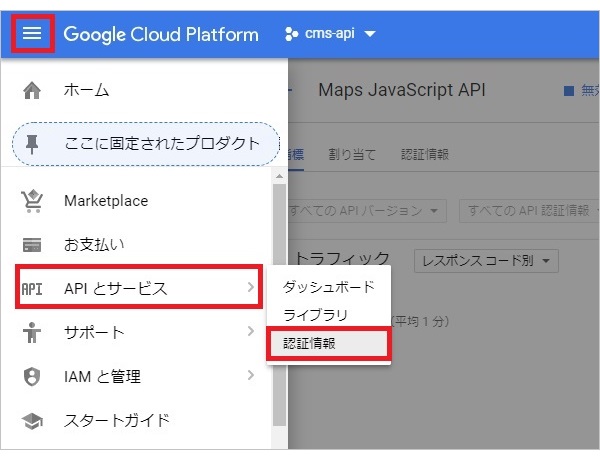
Task: Select the API とサービス menu item
Action: [x=139, y=287]
